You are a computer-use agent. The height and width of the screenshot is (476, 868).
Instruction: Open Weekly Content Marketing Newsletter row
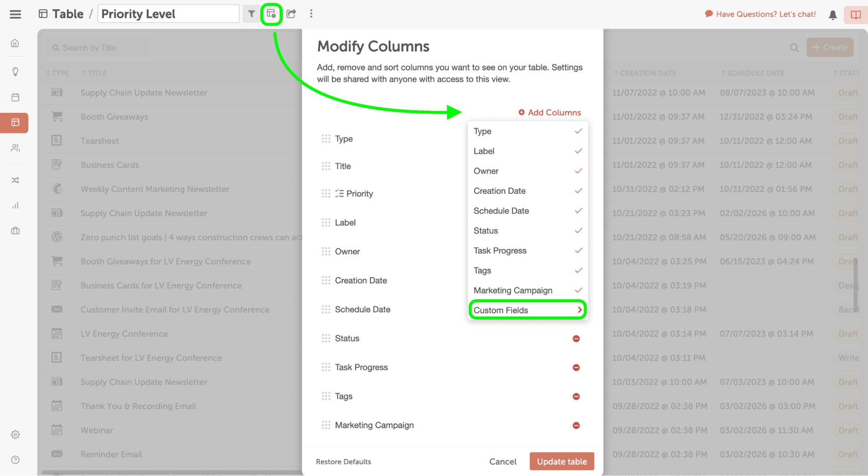(x=155, y=189)
